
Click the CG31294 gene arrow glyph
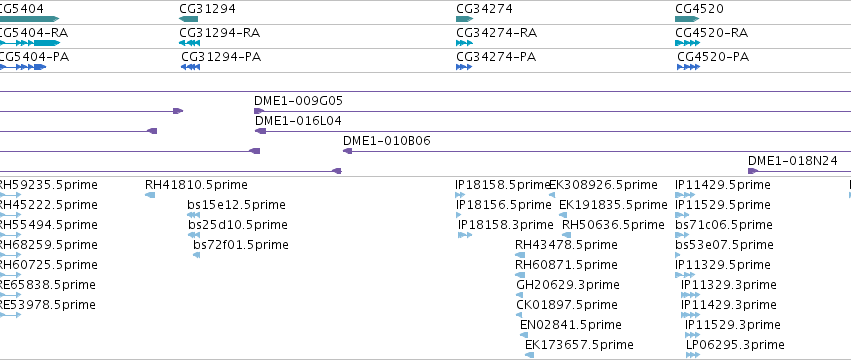coord(188,19)
